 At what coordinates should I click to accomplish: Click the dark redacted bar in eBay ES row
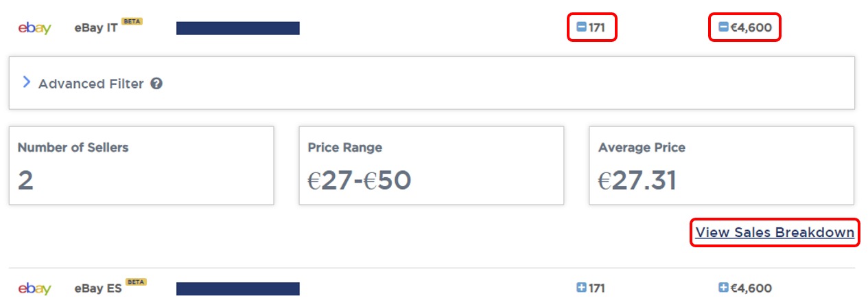tap(237, 288)
